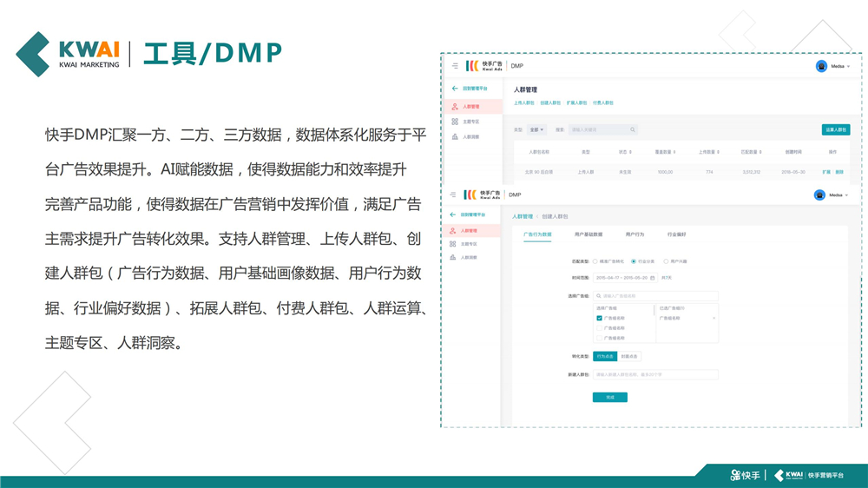Click 主题专区 grid icon in lower sidebar

pos(453,244)
